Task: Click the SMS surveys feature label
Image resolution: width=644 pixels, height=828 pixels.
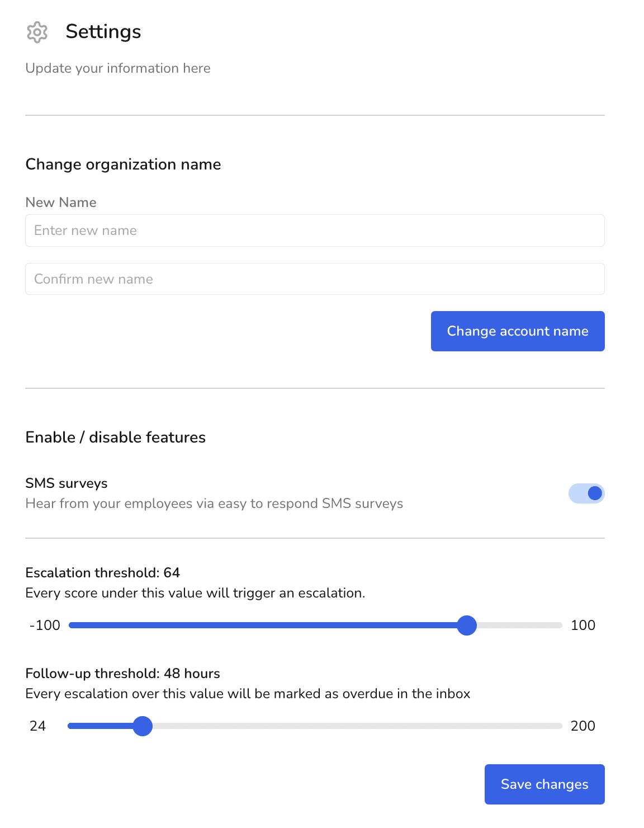Action: [67, 483]
